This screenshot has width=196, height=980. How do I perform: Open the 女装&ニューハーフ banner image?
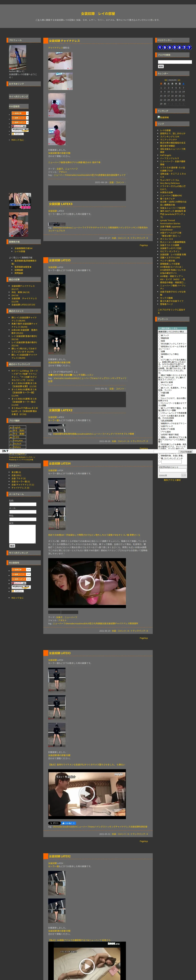[x=20, y=201]
